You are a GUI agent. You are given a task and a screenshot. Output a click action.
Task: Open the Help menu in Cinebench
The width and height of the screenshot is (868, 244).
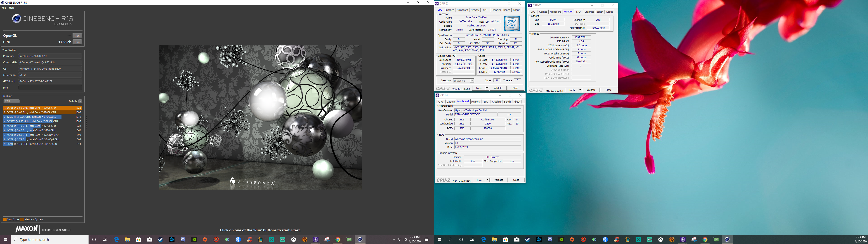[12, 7]
